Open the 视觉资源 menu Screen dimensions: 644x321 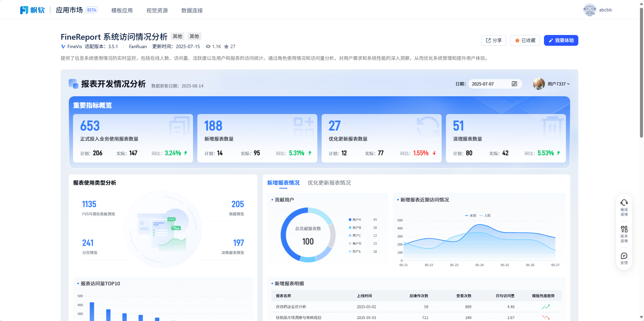[157, 10]
